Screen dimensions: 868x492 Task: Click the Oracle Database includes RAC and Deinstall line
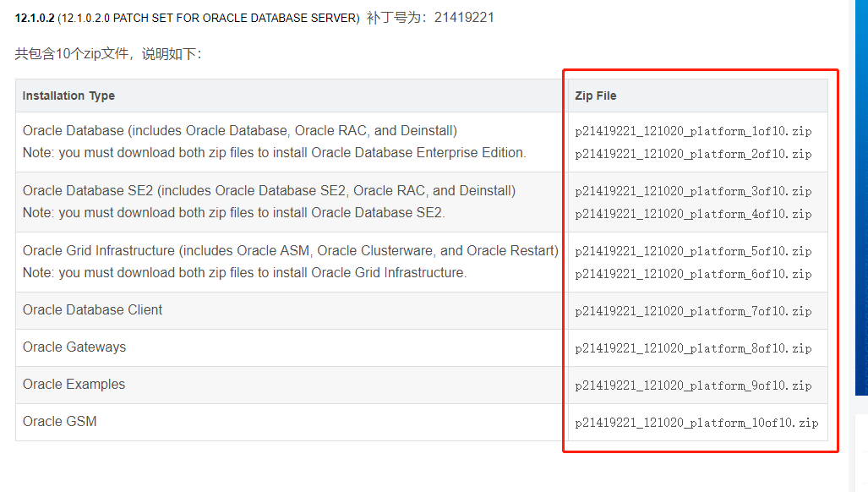click(x=240, y=131)
